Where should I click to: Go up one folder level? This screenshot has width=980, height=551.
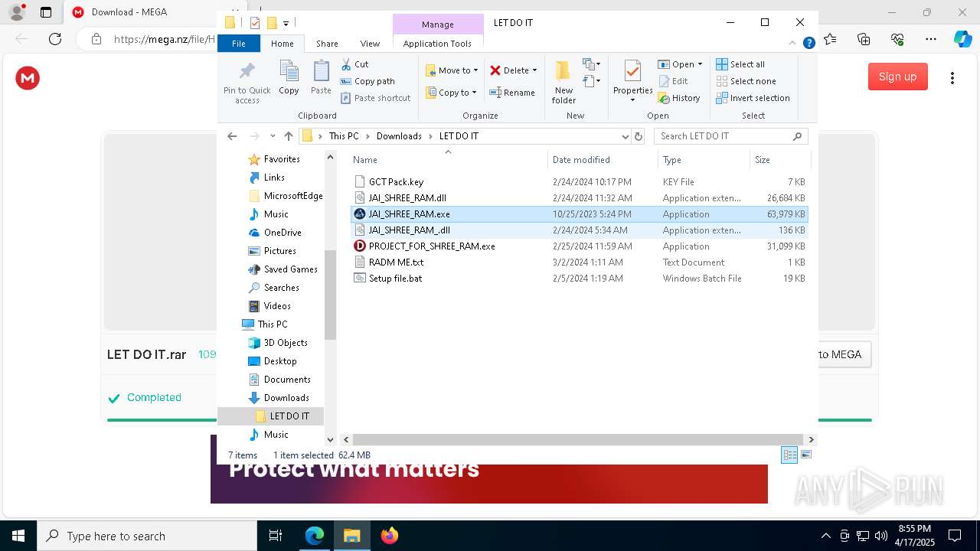288,136
